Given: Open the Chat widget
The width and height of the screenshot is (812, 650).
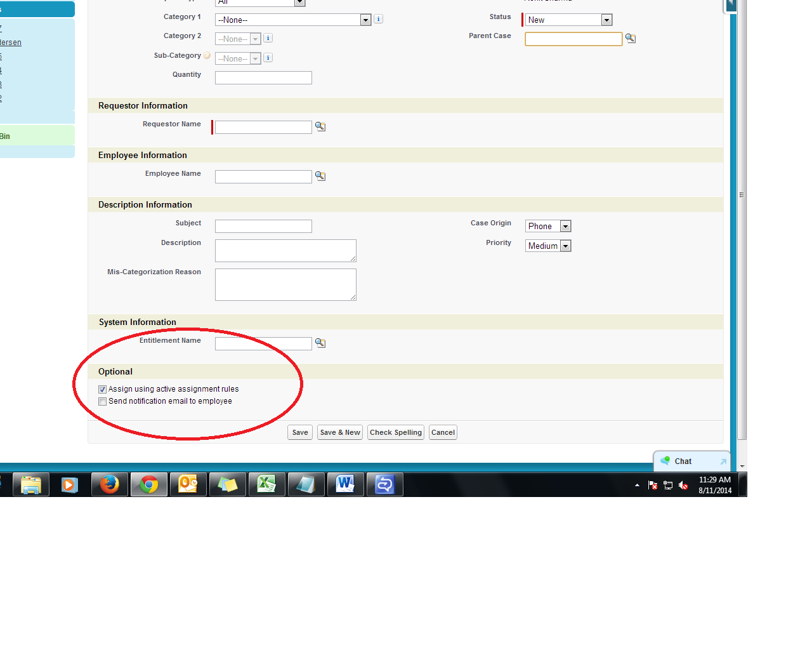Looking at the screenshot, I should (691, 461).
